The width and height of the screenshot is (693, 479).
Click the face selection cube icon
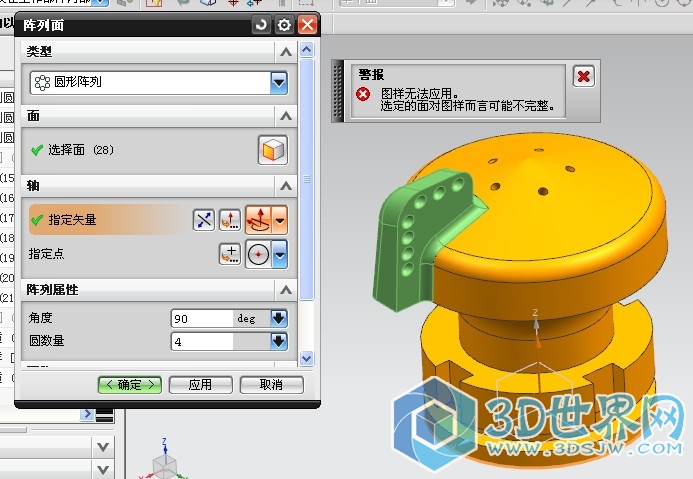(x=272, y=150)
